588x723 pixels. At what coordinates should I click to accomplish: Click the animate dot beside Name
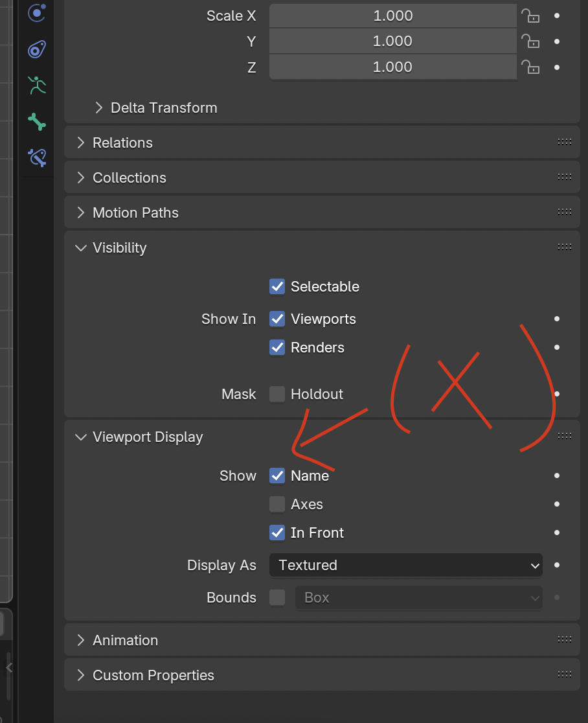pos(557,476)
